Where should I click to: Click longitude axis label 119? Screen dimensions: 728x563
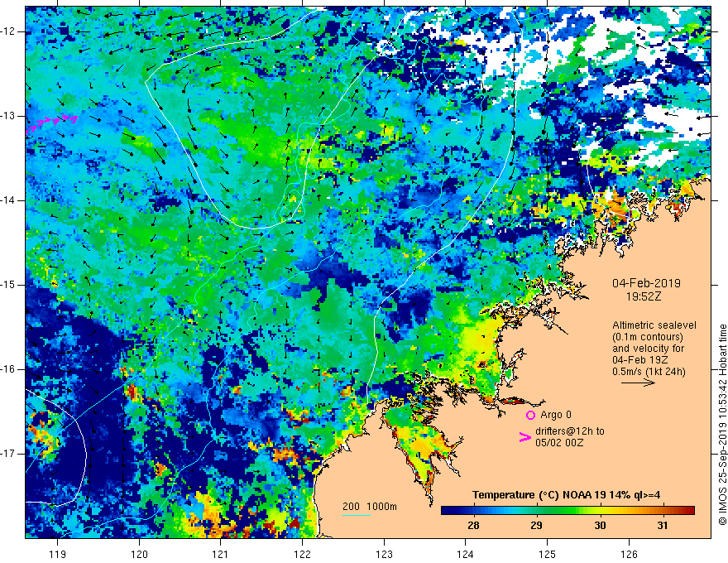(58, 554)
